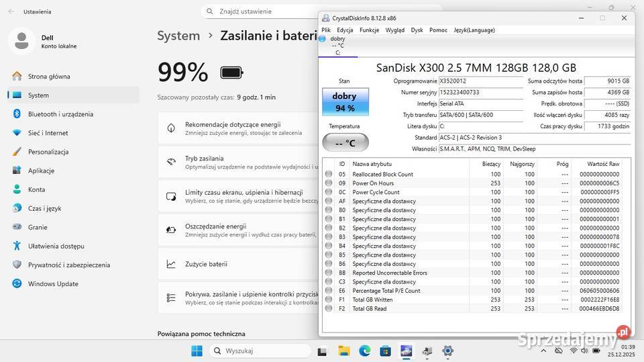
Task: Click the temperature -- °C button
Action: click(x=345, y=143)
